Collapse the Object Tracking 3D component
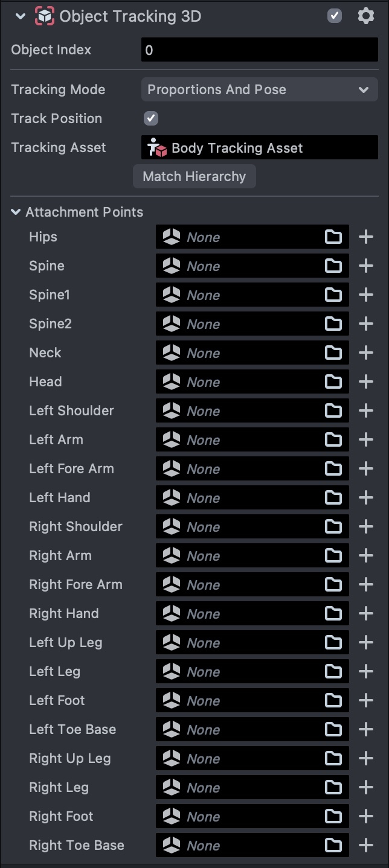This screenshot has width=389, height=868. pos(21,16)
